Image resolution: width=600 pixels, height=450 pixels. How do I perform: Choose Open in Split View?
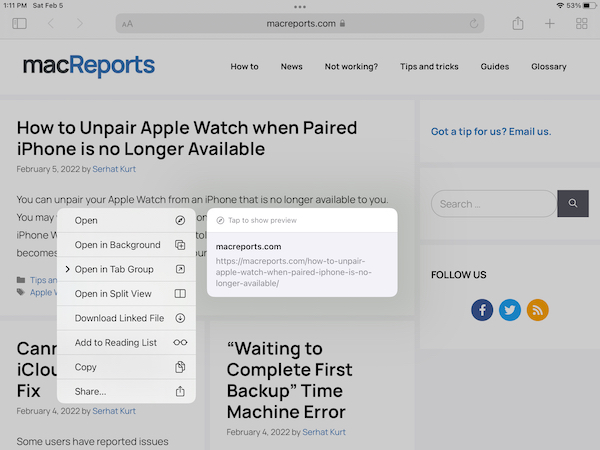pyautogui.click(x=126, y=294)
